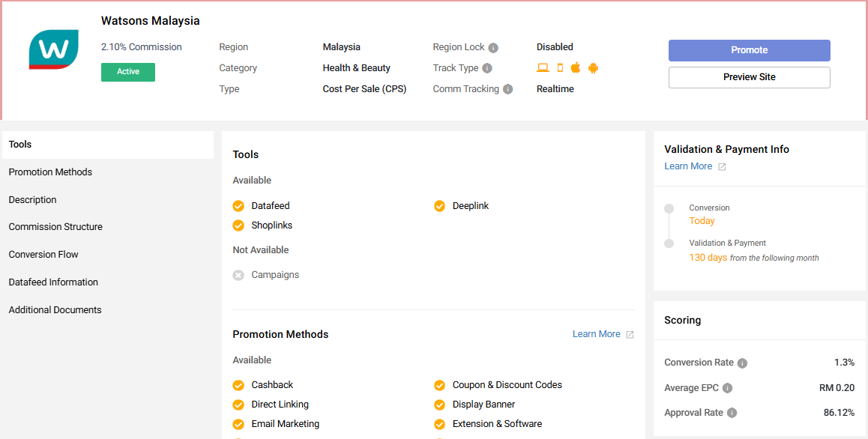Click the Deeplink checkmark icon
Screen dimensions: 868x439
(439, 206)
